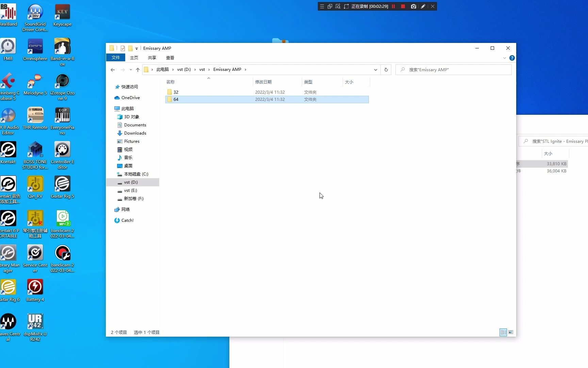The image size is (588, 368).
Task: Open Explorer help question mark icon
Action: point(512,58)
